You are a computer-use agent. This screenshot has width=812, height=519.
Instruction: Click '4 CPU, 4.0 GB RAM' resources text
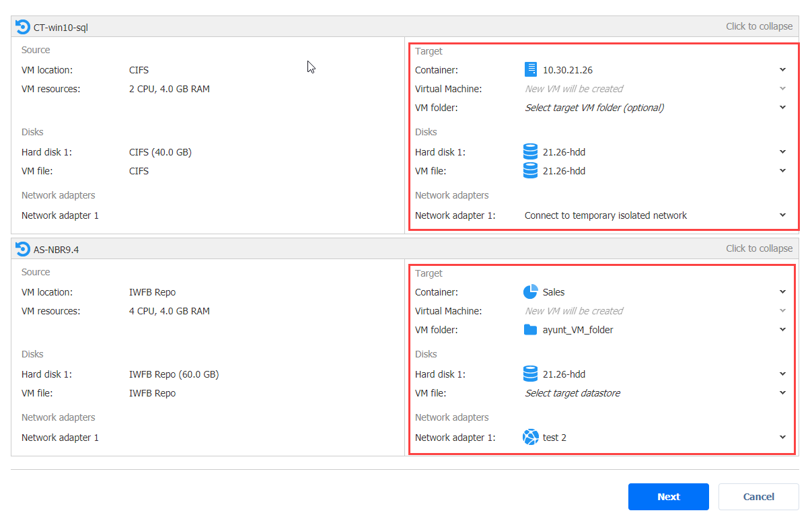pyautogui.click(x=170, y=311)
